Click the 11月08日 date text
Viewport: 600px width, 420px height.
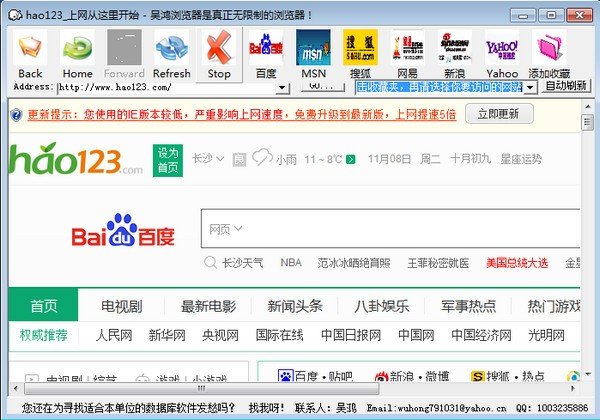coord(390,158)
